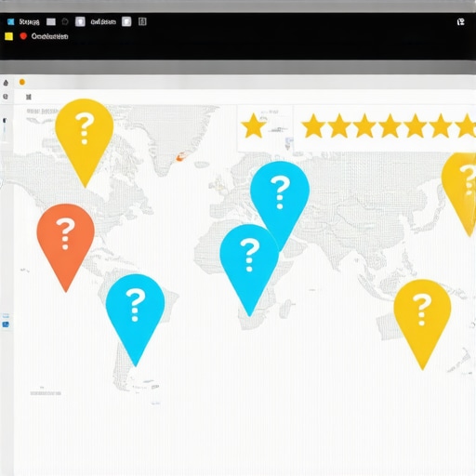Click the small orange marker near Greenland
This screenshot has height=476, width=476.
coord(180,158)
